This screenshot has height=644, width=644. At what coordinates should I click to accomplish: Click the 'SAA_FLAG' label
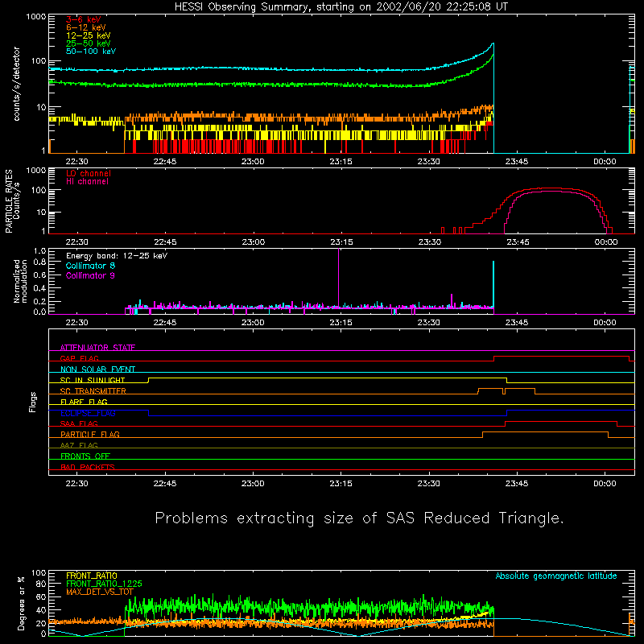[x=79, y=423]
